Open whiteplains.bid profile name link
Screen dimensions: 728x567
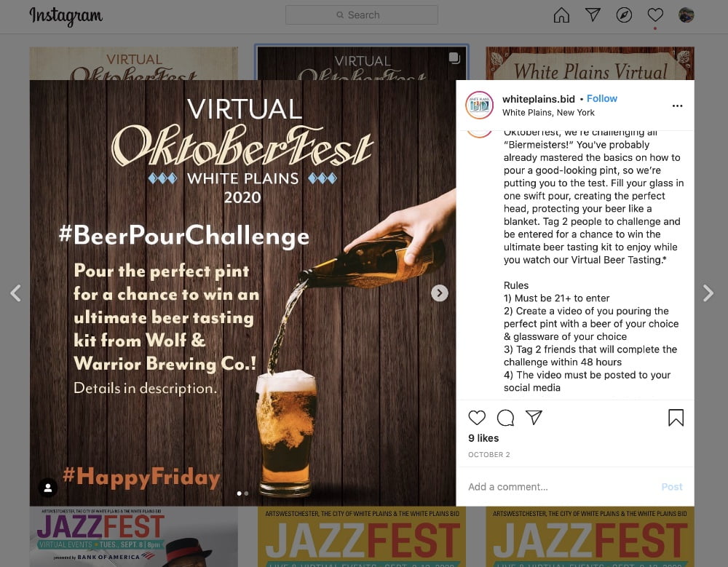click(x=539, y=99)
